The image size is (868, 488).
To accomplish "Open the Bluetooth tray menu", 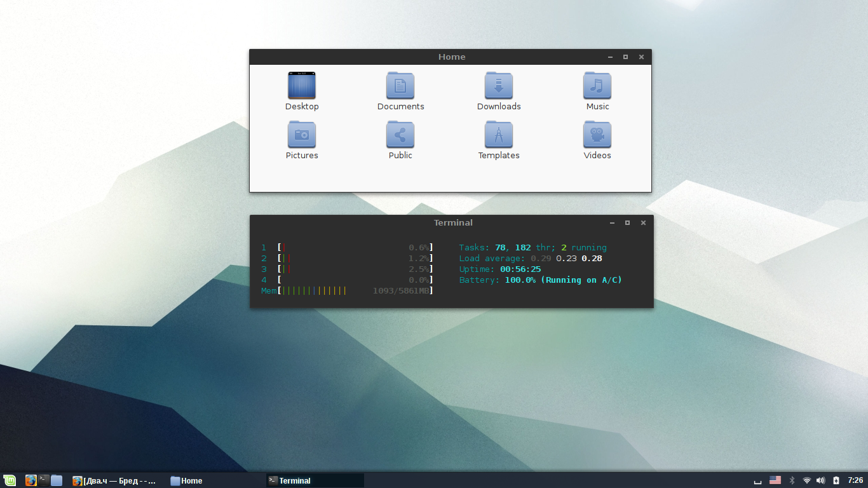I will (x=792, y=480).
